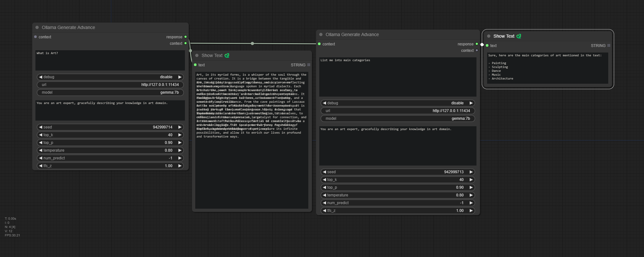Click temperature slider value 0.80 on left node

168,150
